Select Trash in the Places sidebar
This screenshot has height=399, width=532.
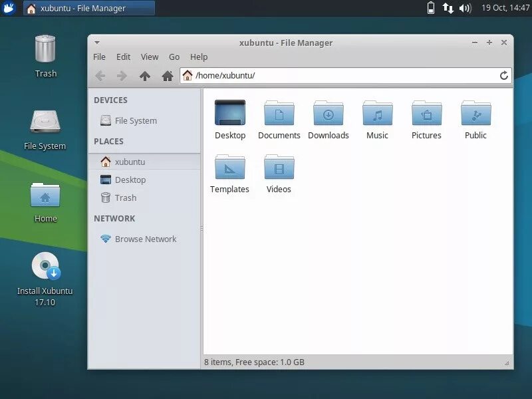pos(144,198)
